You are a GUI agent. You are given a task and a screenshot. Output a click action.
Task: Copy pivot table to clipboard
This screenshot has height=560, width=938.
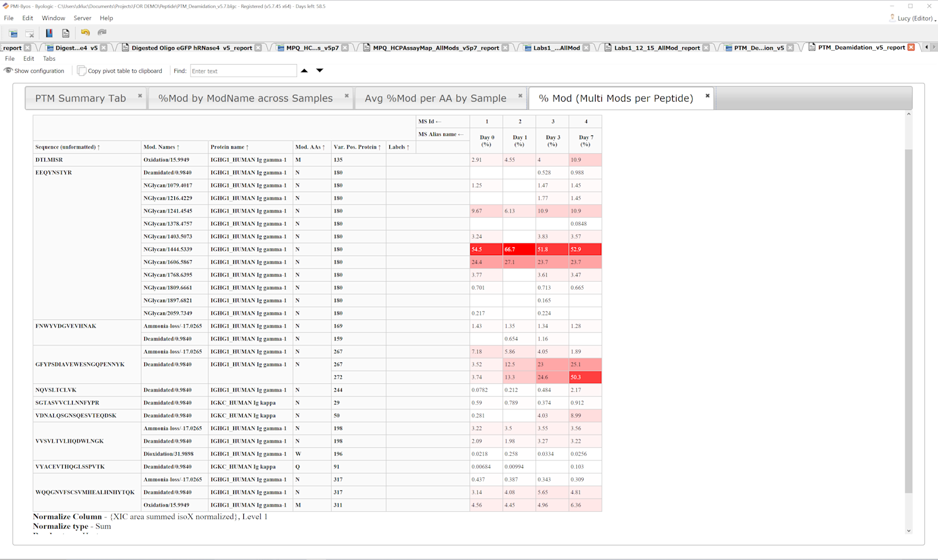point(119,71)
